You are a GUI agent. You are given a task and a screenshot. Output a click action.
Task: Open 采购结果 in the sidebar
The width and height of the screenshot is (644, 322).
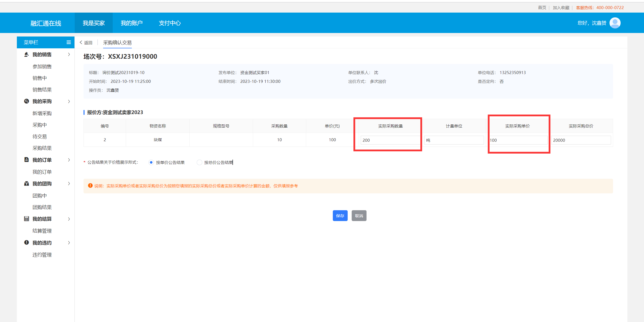pos(42,148)
